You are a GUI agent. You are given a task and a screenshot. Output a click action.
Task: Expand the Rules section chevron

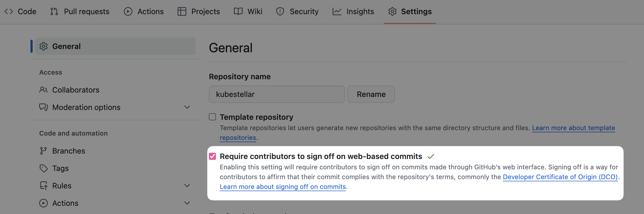point(187,186)
